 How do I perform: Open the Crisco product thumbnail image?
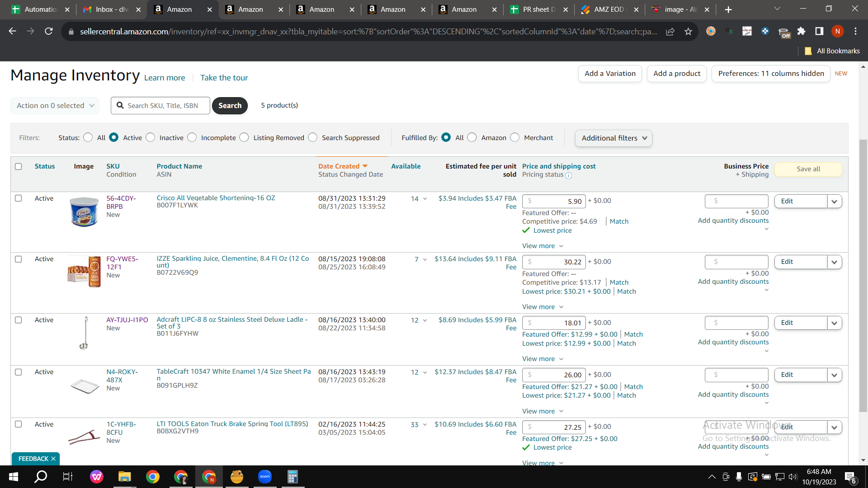click(x=84, y=211)
